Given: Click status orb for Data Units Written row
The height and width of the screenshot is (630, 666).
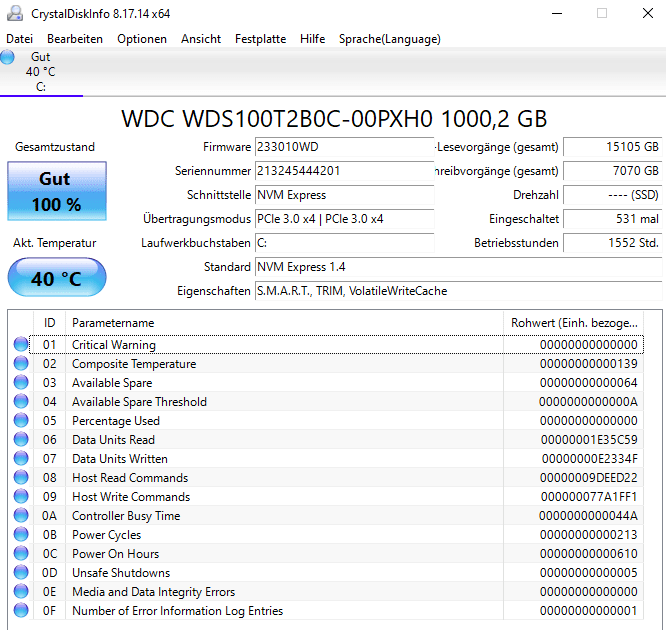Looking at the screenshot, I should pos(21,458).
